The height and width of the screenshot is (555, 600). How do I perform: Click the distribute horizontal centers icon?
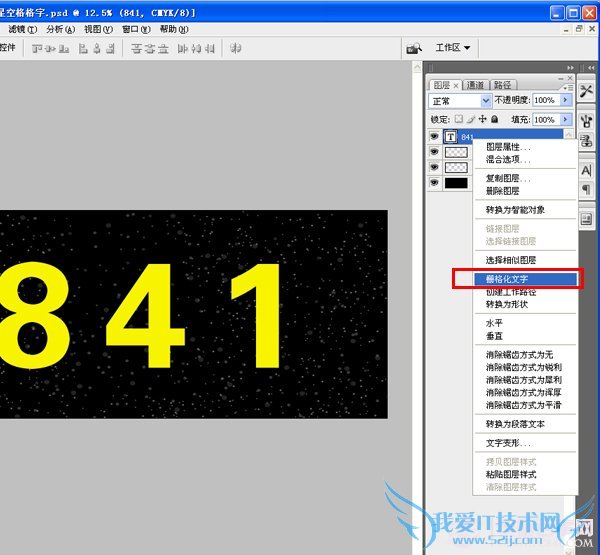[x=196, y=49]
